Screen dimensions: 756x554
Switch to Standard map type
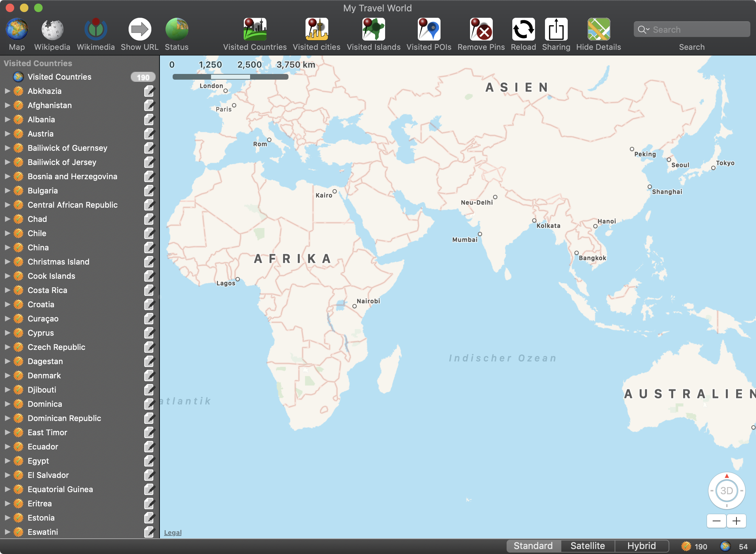[533, 546]
